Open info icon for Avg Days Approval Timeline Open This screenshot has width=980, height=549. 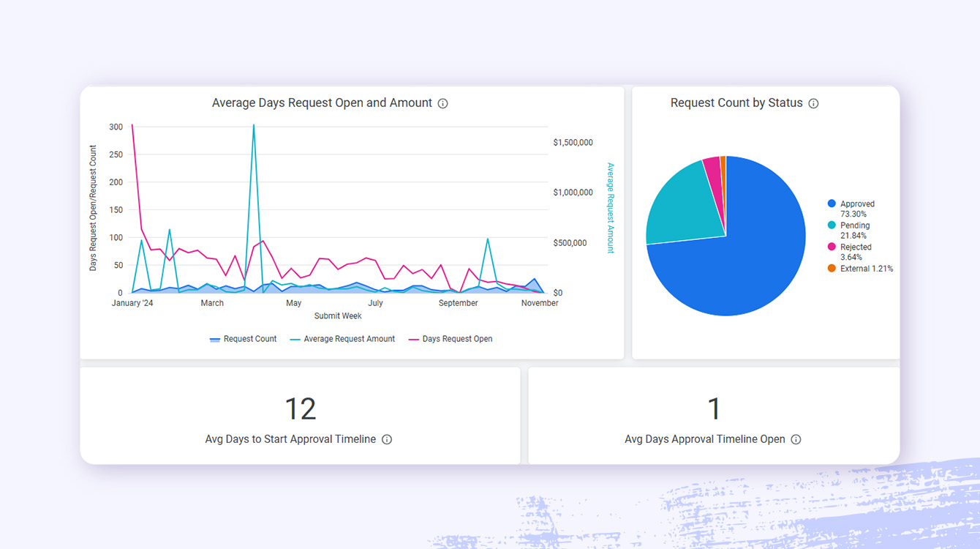[x=796, y=440]
